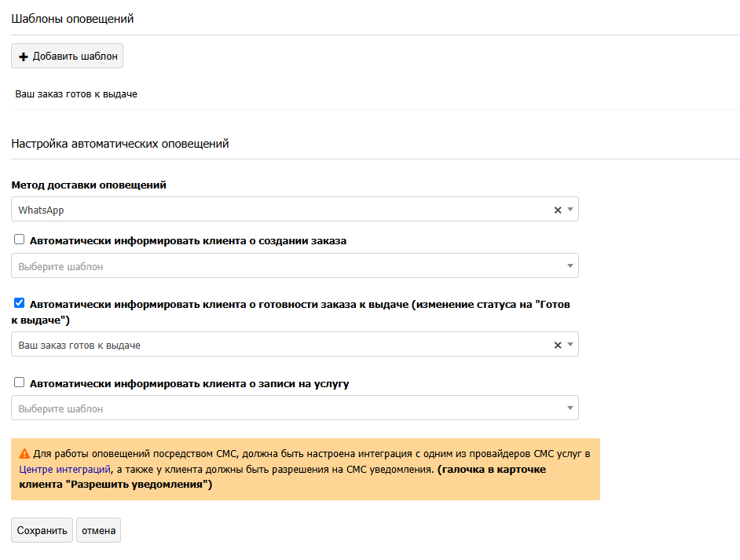Click the arrow of the WhatsApp dropdown
This screenshot has height=560, width=740.
pos(570,210)
